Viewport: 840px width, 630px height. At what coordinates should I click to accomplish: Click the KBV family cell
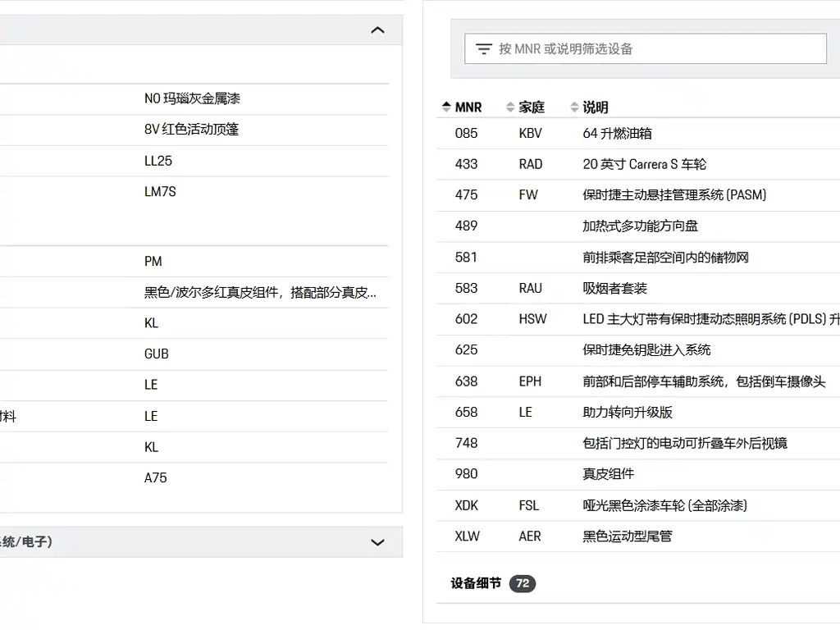click(x=531, y=134)
